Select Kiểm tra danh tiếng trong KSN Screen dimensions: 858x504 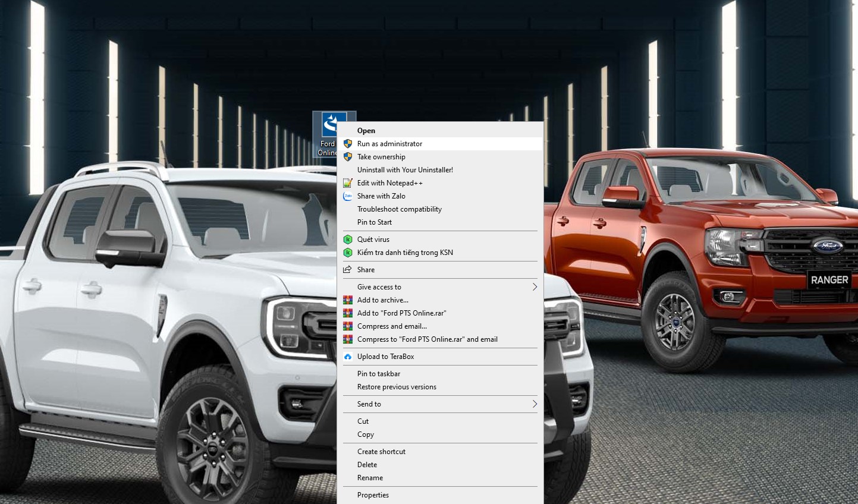(405, 253)
